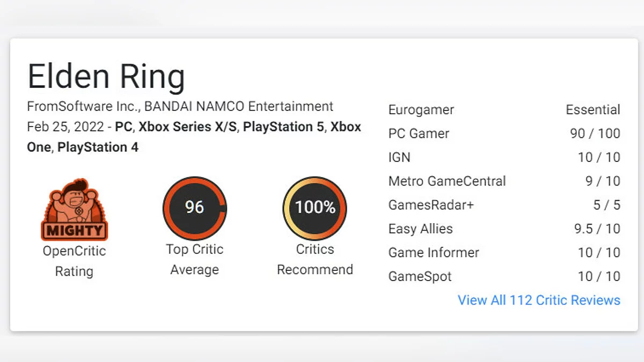Open the Game Informer review

[x=434, y=253]
